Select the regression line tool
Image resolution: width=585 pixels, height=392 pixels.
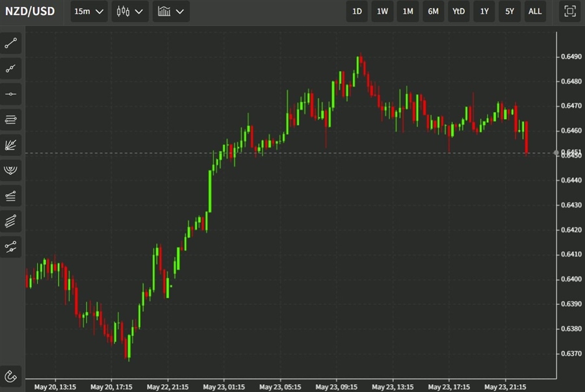point(10,246)
